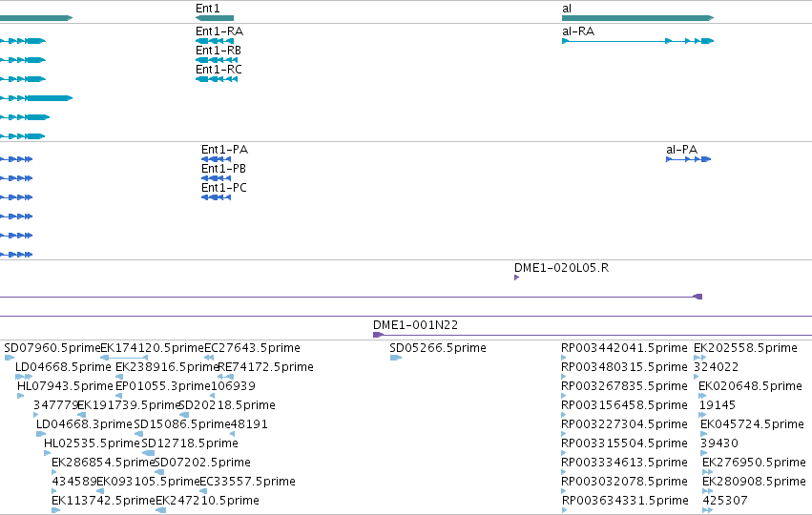Select EST RP003267835.5prime

coord(625,386)
